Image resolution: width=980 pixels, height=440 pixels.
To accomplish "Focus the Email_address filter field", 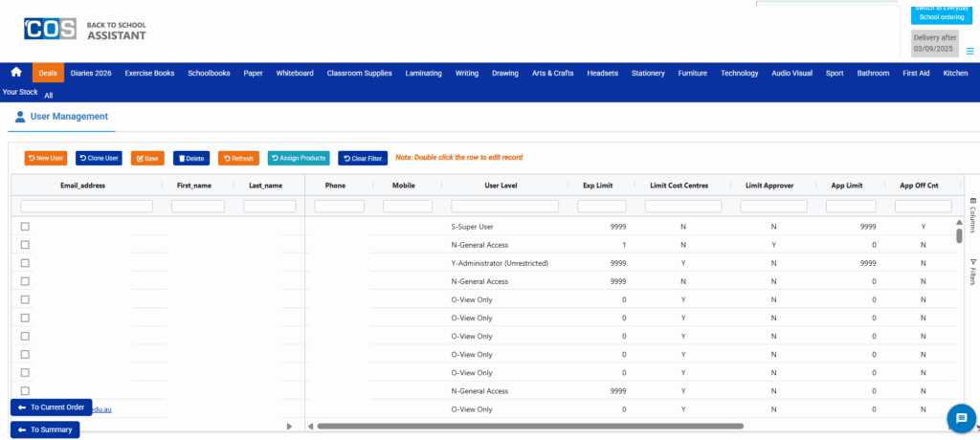I will point(87,207).
